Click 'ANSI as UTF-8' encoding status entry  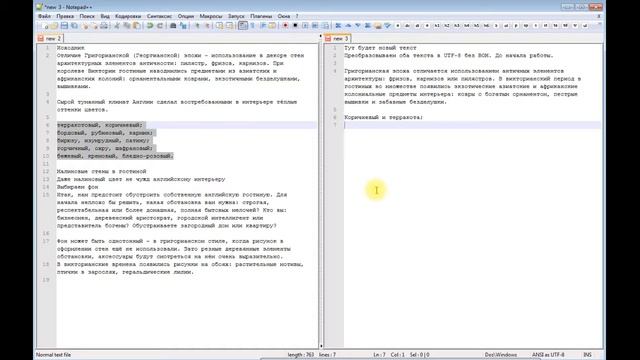pyautogui.click(x=548, y=355)
